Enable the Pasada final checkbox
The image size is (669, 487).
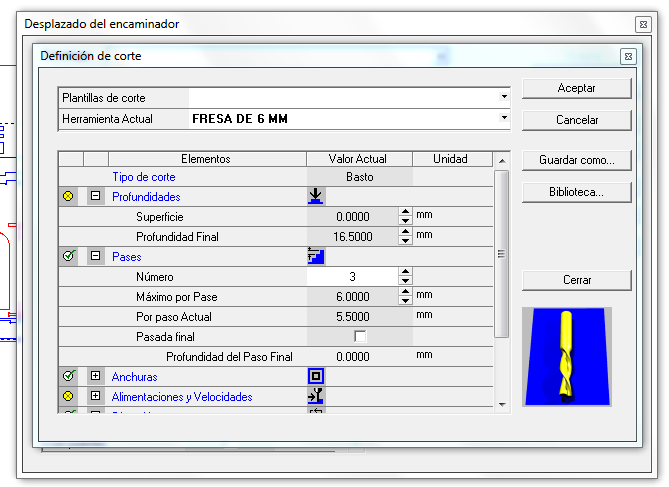point(360,336)
